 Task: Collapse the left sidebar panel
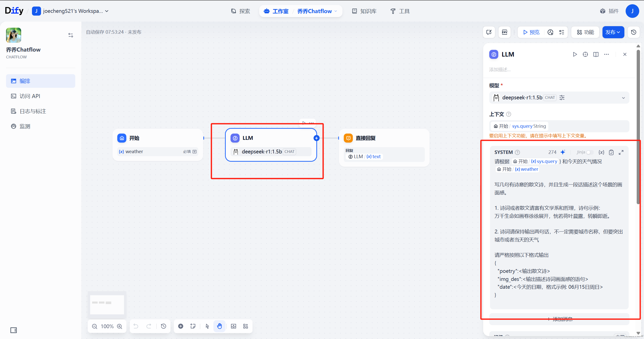pyautogui.click(x=14, y=330)
